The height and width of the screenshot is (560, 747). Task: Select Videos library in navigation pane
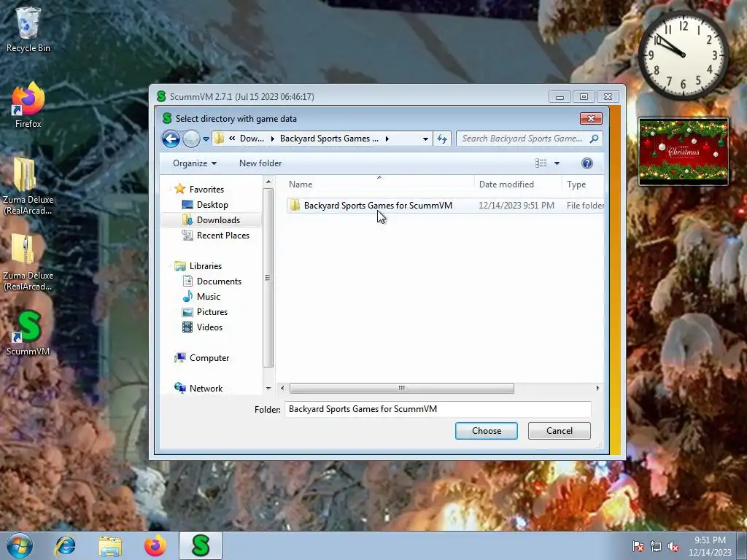[209, 327]
